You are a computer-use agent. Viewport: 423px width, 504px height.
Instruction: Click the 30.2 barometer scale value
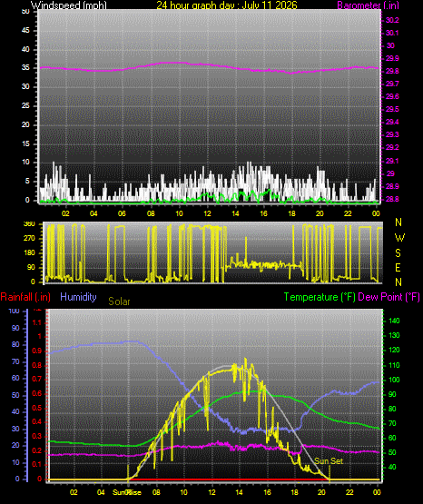[x=392, y=20]
